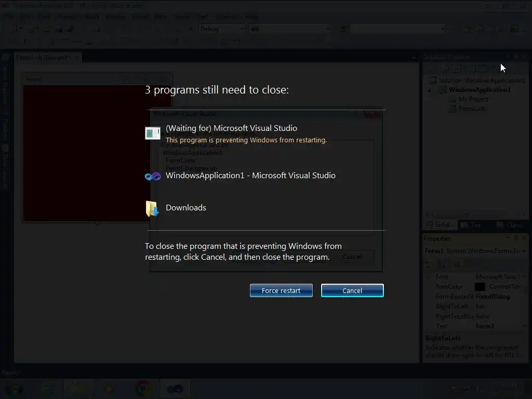Select the Text property Form1 value

pos(485,326)
